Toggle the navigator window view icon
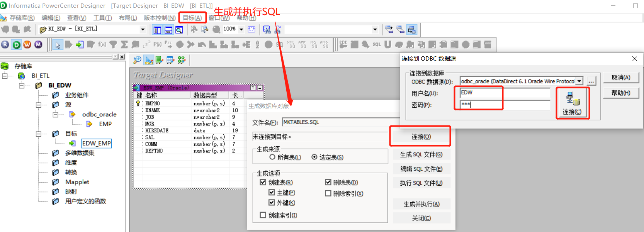The image size is (644, 232). point(157,30)
